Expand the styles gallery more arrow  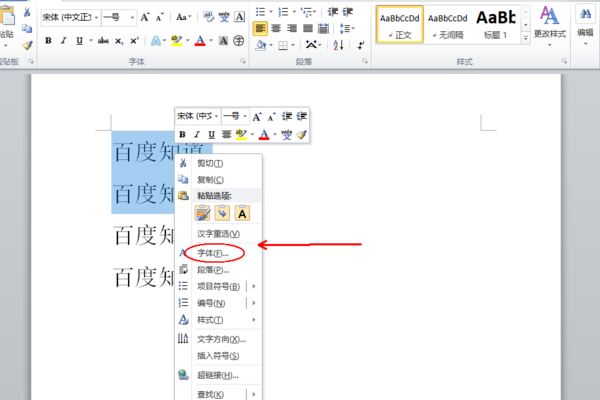point(525,38)
